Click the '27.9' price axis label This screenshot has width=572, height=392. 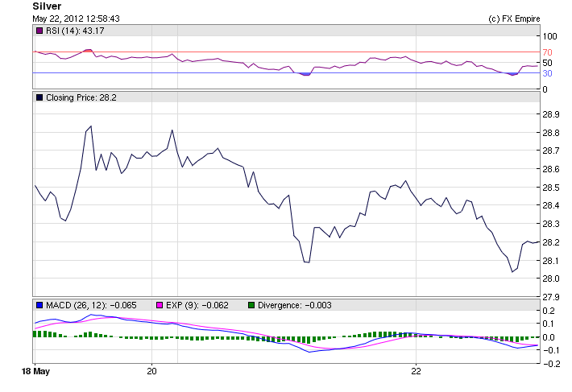(x=551, y=297)
